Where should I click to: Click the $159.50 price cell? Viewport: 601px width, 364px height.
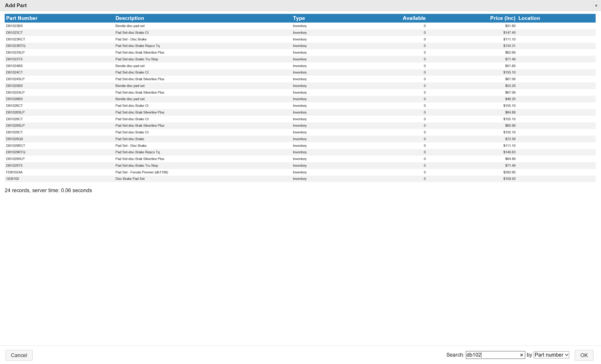pyautogui.click(x=509, y=179)
